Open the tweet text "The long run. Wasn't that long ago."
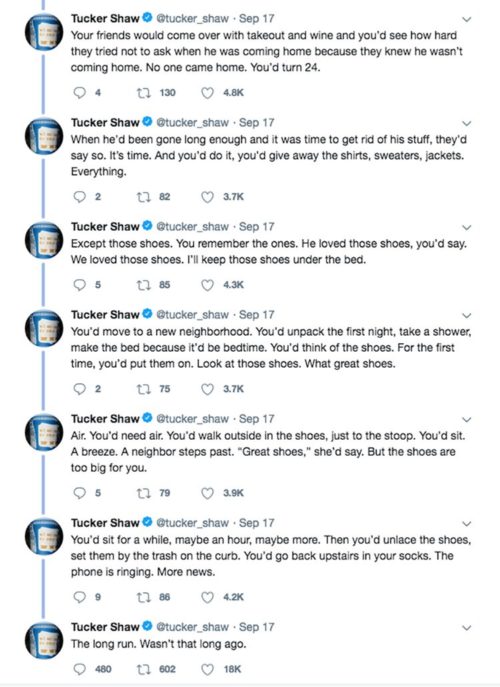500x687 pixels. pos(159,644)
